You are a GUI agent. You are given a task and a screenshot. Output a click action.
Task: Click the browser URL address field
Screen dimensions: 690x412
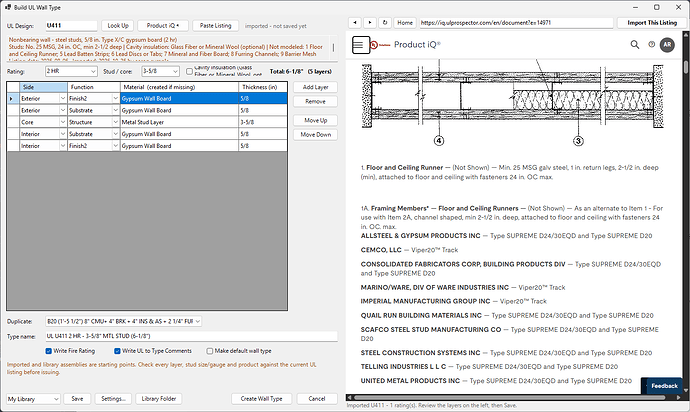pyautogui.click(x=516, y=22)
